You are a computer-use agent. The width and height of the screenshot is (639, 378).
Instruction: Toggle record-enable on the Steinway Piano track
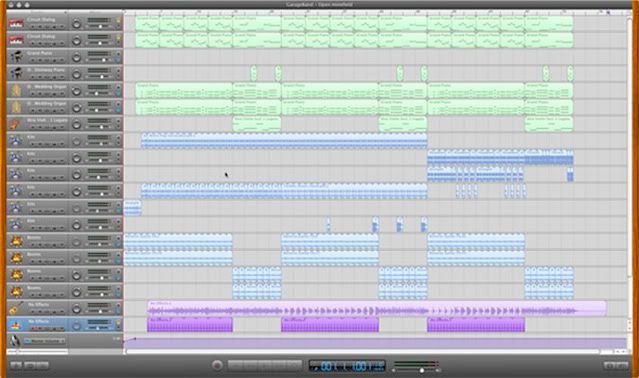34,77
